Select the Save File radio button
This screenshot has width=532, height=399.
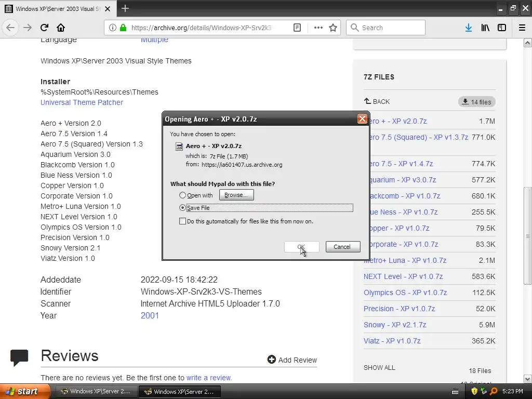[x=182, y=208]
